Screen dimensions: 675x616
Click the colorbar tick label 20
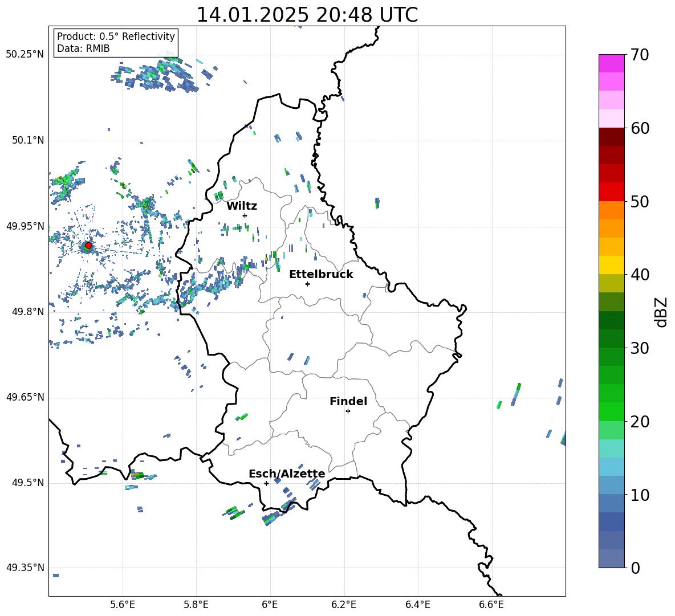(640, 422)
